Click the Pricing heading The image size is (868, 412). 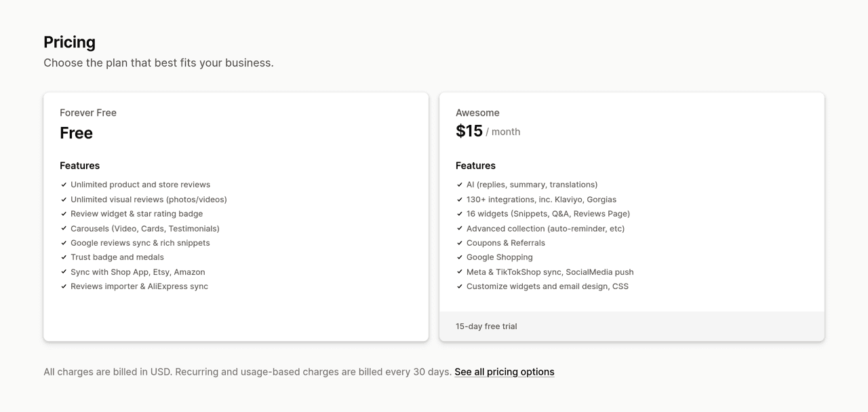69,42
